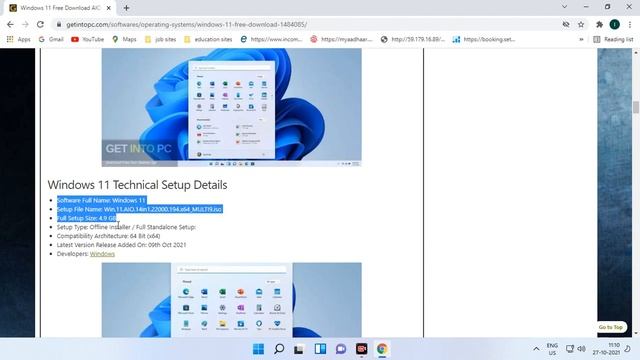Screen dimensions: 640x360
Task: Reload the page with refresh icon
Action: pyautogui.click(x=40, y=24)
